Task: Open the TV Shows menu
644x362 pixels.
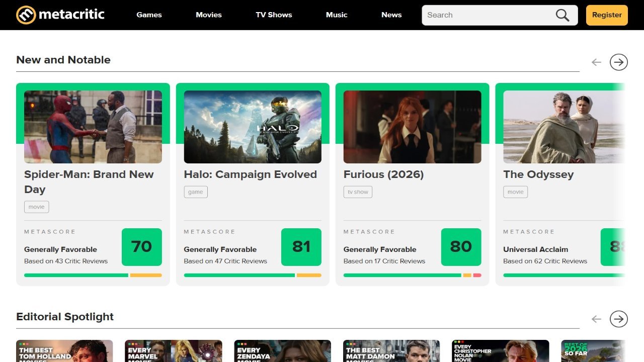Action: pos(274,15)
